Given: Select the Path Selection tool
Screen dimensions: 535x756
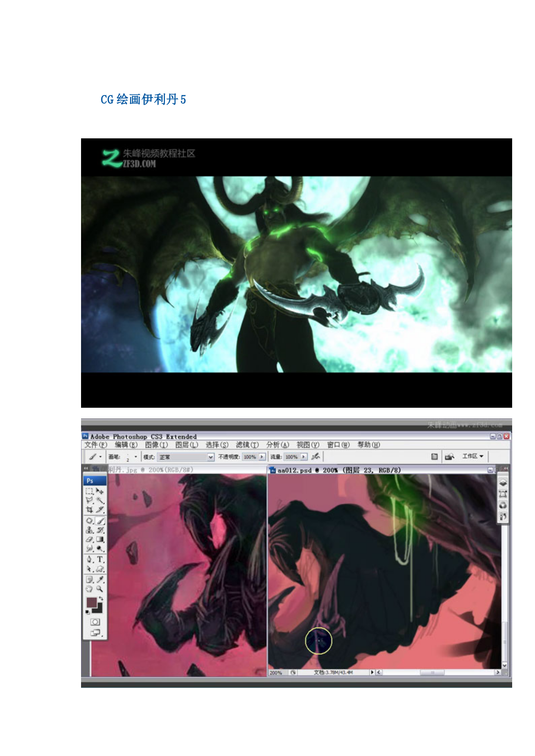Looking at the screenshot, I should [89, 569].
